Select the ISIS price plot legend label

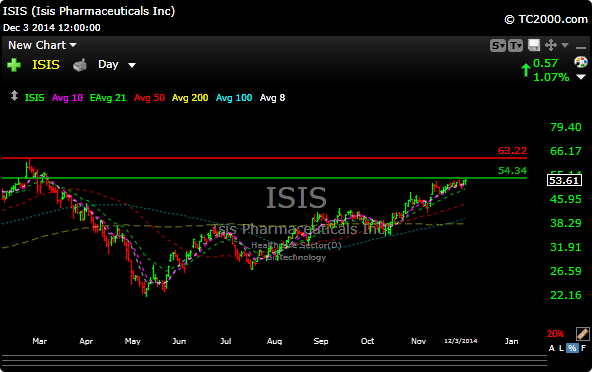click(x=34, y=98)
